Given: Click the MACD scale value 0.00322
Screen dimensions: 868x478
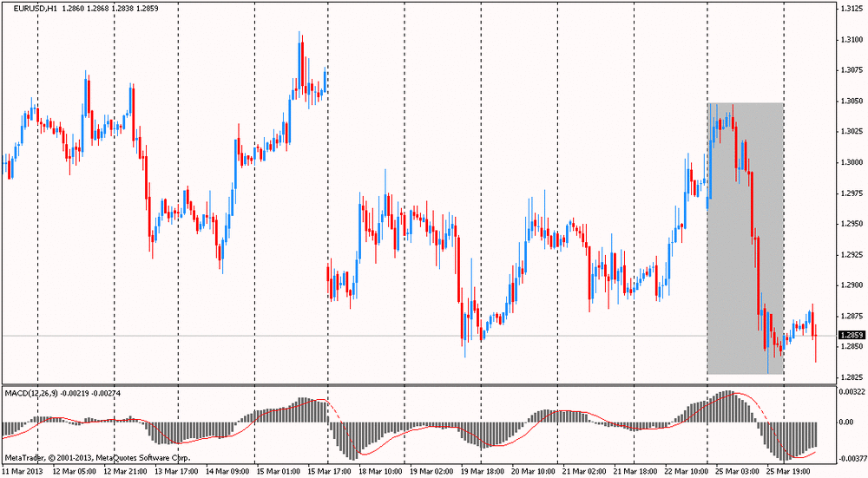Looking at the screenshot, I should (x=853, y=392).
